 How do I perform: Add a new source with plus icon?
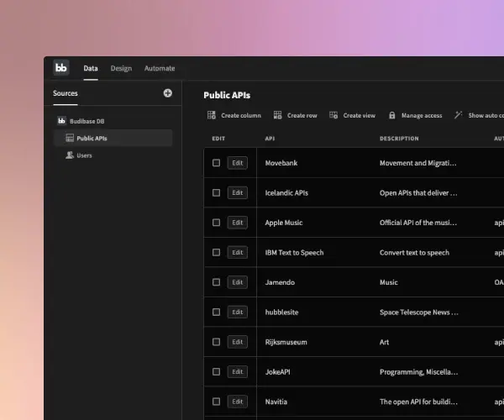[167, 93]
